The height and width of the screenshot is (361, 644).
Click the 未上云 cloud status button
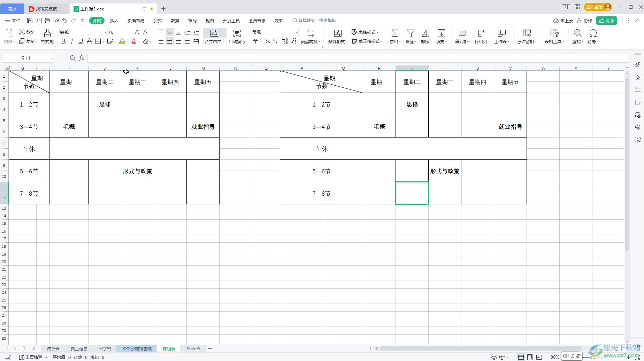[x=563, y=21]
